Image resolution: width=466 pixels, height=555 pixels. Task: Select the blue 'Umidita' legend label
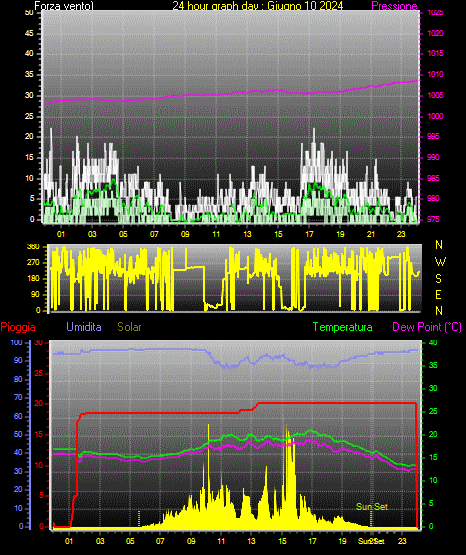pos(84,327)
